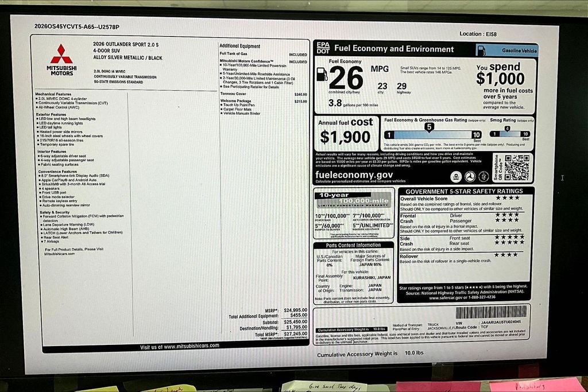Viewport: 588px width, 392px height.
Task: Click the 29 highway MPG value
Action: [401, 86]
